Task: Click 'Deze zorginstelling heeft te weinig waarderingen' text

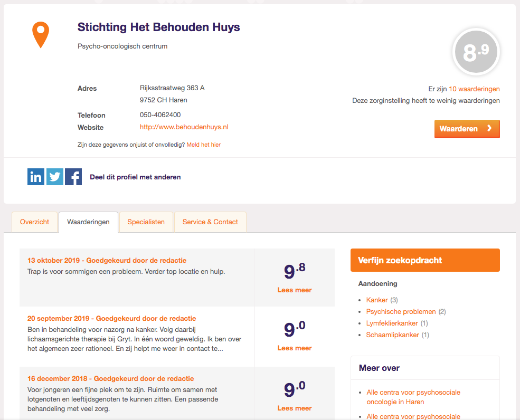Action: pos(426,100)
